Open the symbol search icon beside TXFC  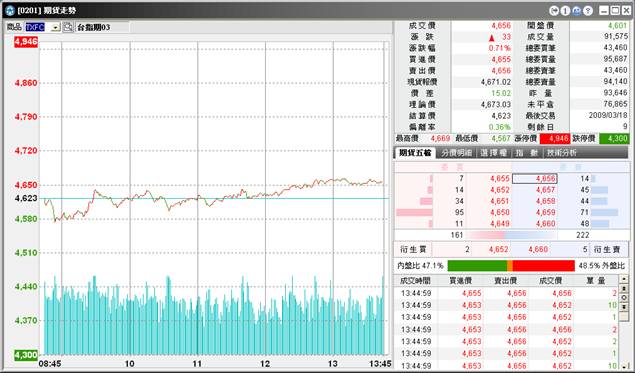pos(68,27)
